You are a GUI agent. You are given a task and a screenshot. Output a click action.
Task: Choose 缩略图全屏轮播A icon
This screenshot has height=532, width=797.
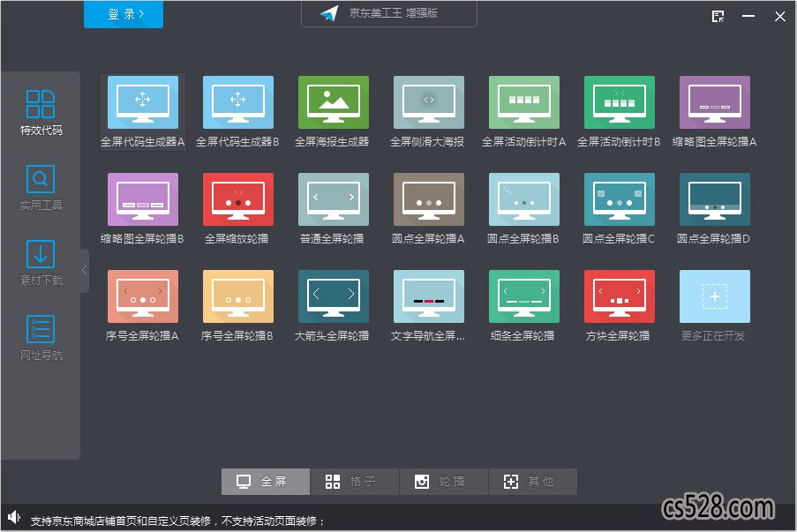(x=715, y=102)
